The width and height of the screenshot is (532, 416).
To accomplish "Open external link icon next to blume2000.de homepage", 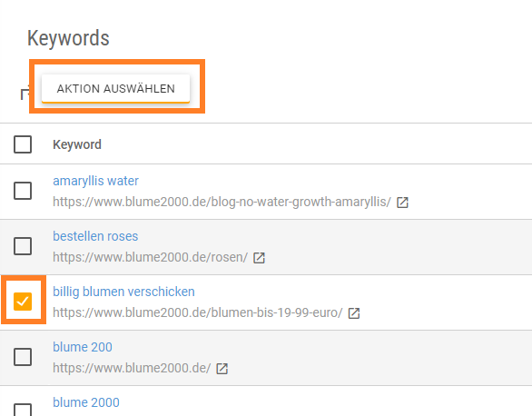I will [x=222, y=369].
